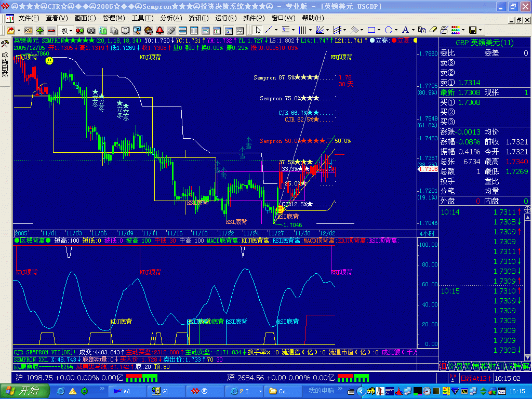Screen dimensions: 532x399
Task: Open the 工具(T) menu
Action: (x=142, y=18)
